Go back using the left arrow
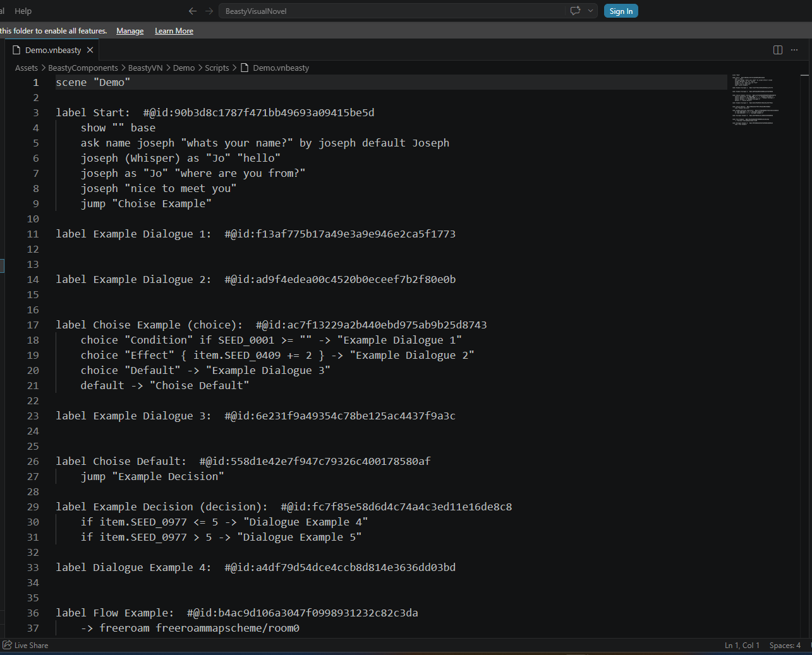The width and height of the screenshot is (812, 655). click(193, 11)
